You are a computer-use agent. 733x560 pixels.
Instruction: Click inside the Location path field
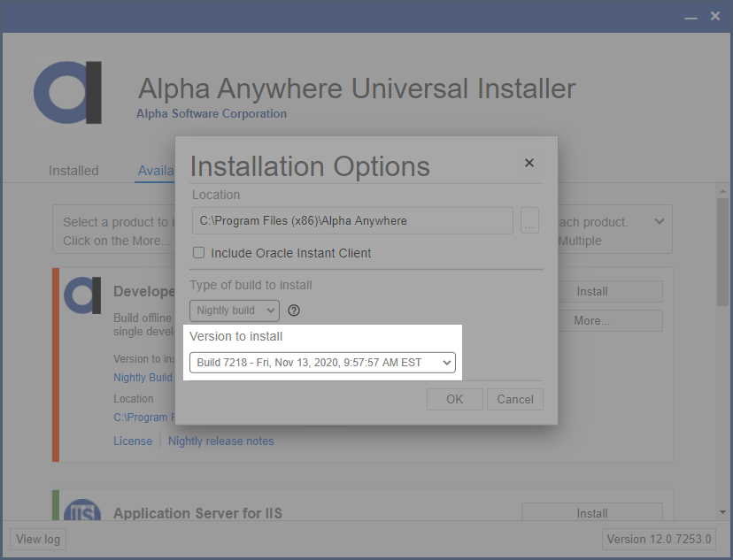tap(352, 220)
